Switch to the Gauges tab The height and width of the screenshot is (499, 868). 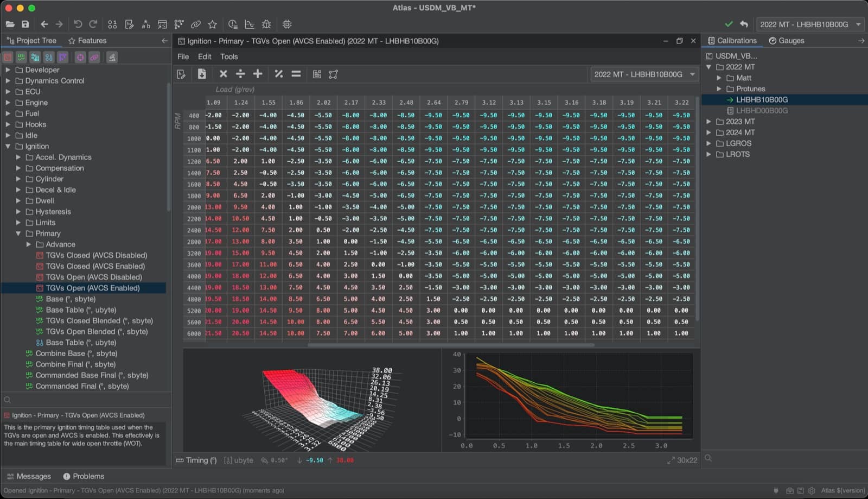[786, 41]
